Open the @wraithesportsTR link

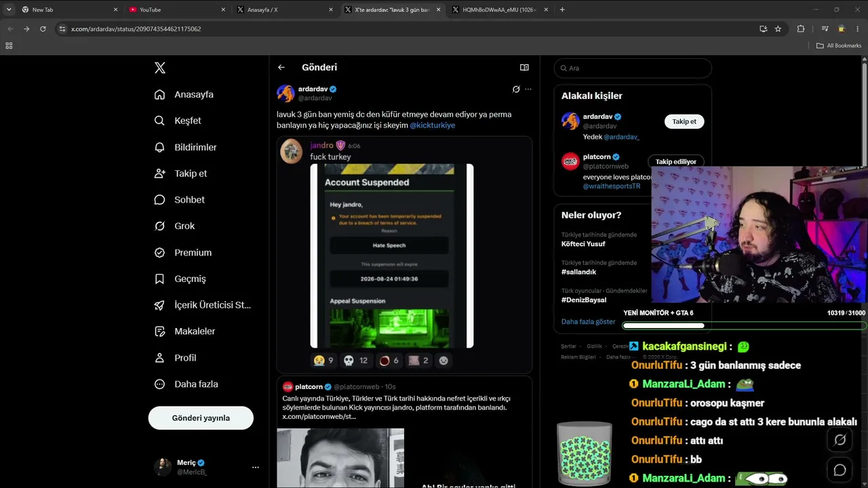[x=612, y=186]
